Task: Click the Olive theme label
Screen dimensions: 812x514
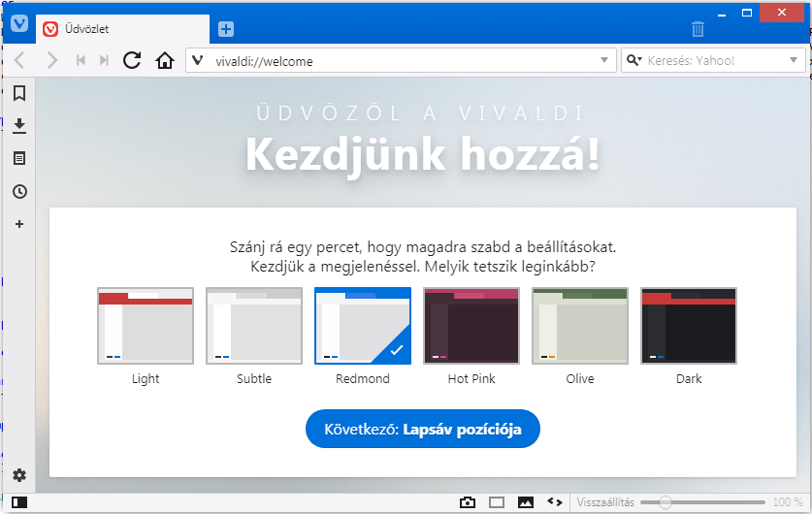Action: tap(580, 379)
